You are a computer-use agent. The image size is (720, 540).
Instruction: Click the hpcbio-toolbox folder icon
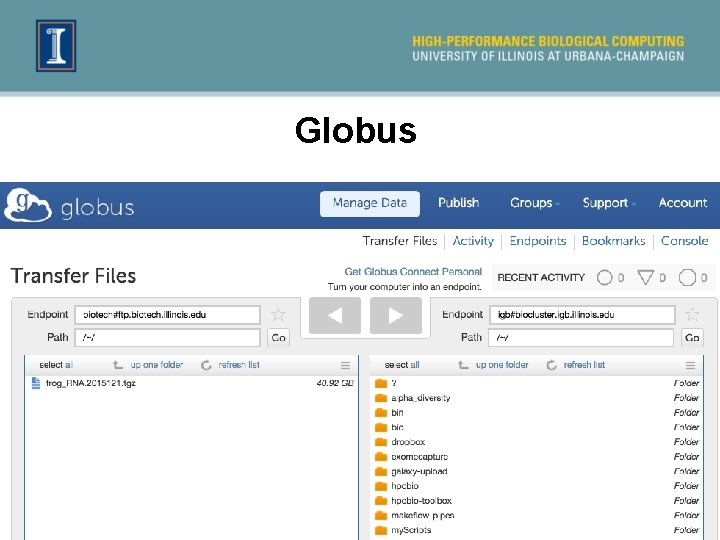381,501
